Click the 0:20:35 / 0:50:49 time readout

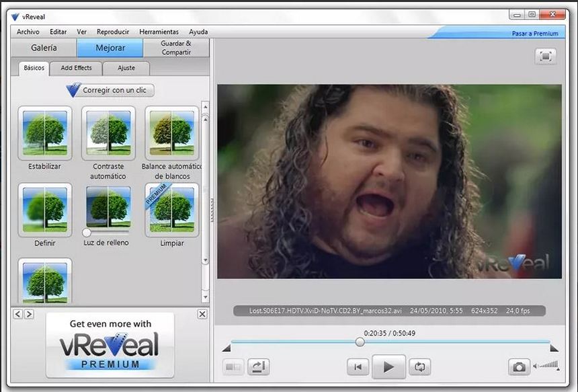[x=389, y=334]
